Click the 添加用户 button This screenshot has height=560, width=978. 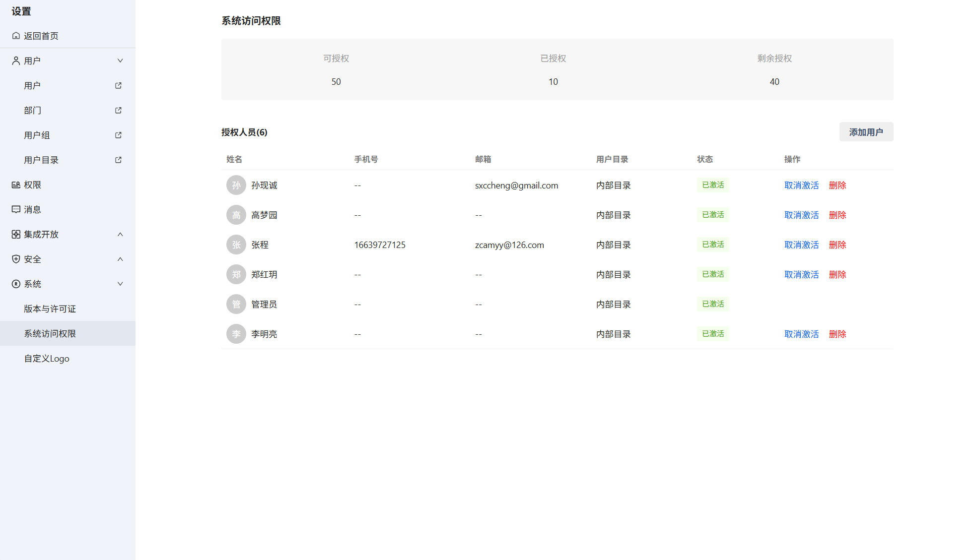[x=866, y=132]
